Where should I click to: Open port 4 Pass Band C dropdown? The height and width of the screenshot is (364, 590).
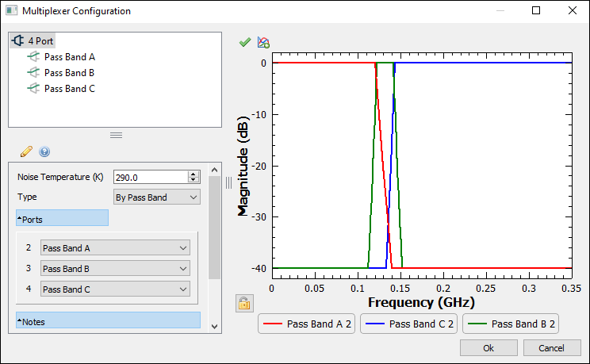click(x=115, y=289)
